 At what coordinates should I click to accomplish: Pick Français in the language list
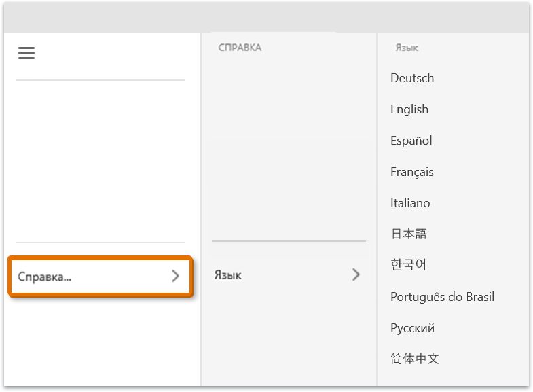[x=412, y=172]
